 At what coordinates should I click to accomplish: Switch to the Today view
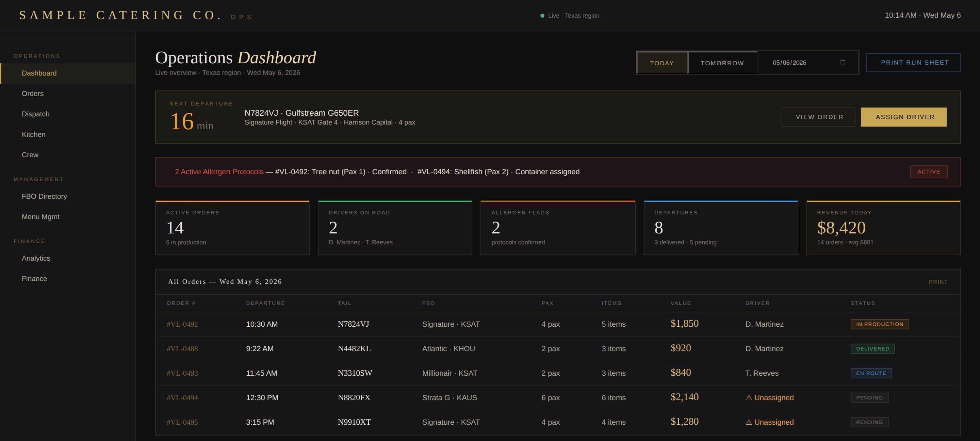[x=662, y=63]
